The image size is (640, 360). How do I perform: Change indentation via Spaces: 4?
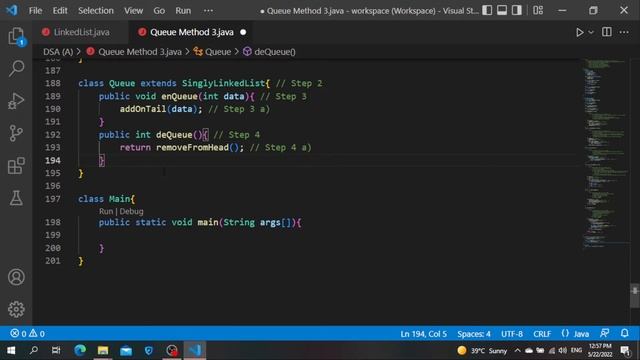pyautogui.click(x=473, y=334)
